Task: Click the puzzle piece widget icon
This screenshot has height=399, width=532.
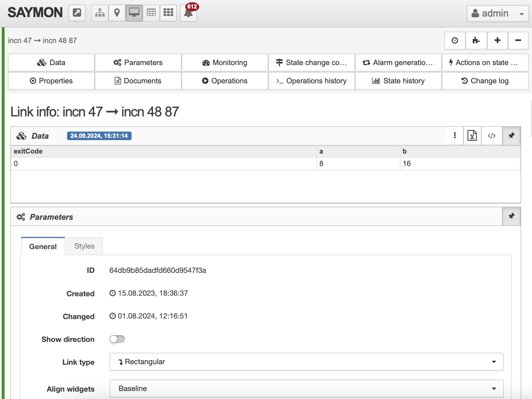Action: pyautogui.click(x=476, y=41)
